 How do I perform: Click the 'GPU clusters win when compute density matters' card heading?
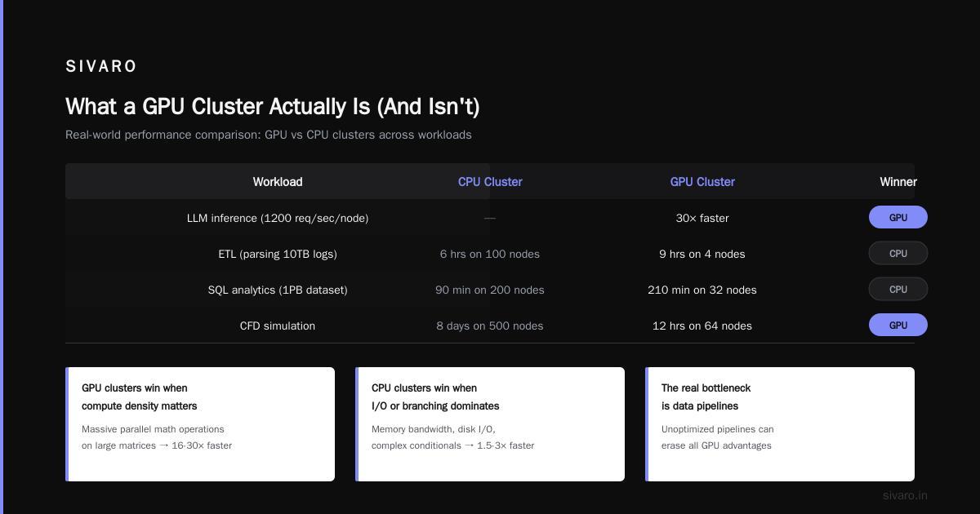(x=140, y=397)
